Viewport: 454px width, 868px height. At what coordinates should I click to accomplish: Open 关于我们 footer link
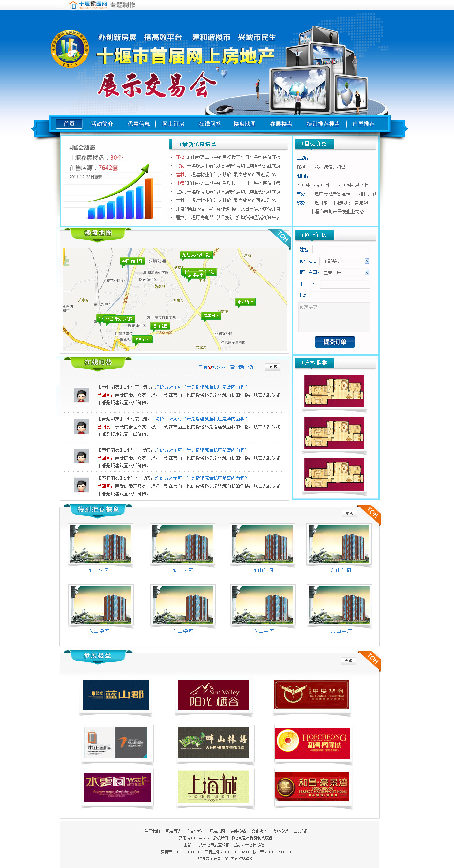pos(152,831)
